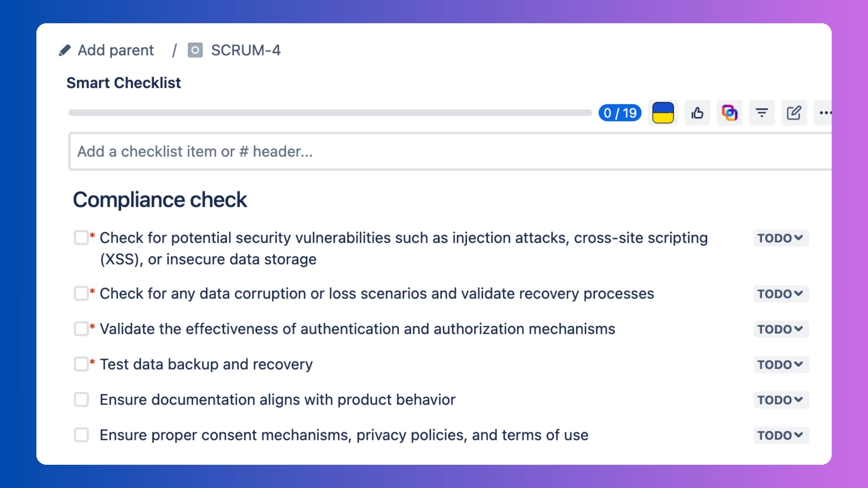Open the SCRUM-4 issue link
Screen dimensions: 868x488
click(x=246, y=50)
